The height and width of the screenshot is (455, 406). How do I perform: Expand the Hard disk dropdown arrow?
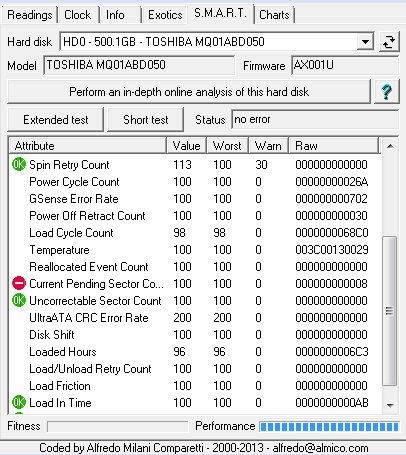(x=365, y=42)
